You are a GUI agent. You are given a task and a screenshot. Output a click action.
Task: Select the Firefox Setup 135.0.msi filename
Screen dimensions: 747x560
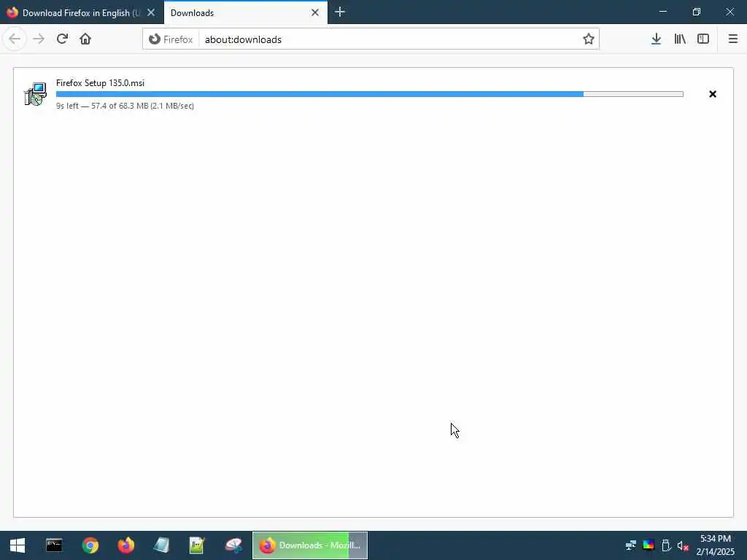coord(100,83)
